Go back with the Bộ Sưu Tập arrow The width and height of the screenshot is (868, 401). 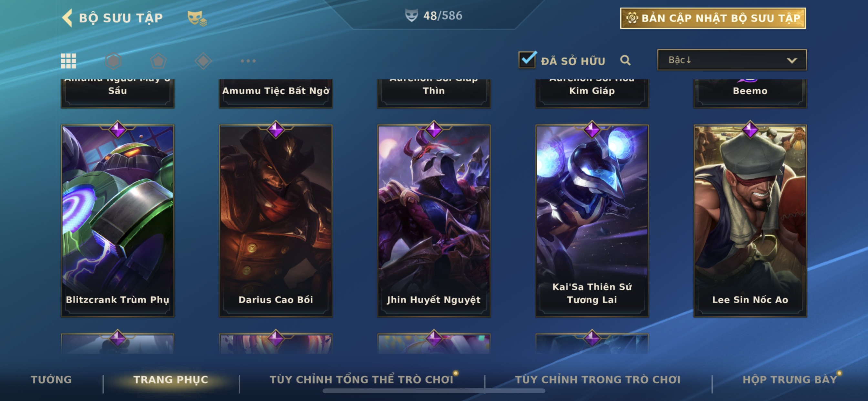coord(67,18)
